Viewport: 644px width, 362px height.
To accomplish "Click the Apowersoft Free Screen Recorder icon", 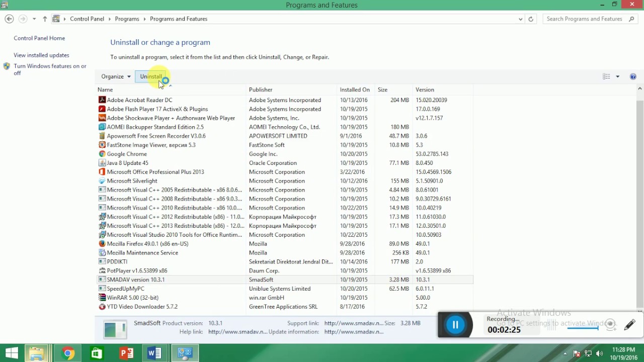I will pyautogui.click(x=102, y=136).
